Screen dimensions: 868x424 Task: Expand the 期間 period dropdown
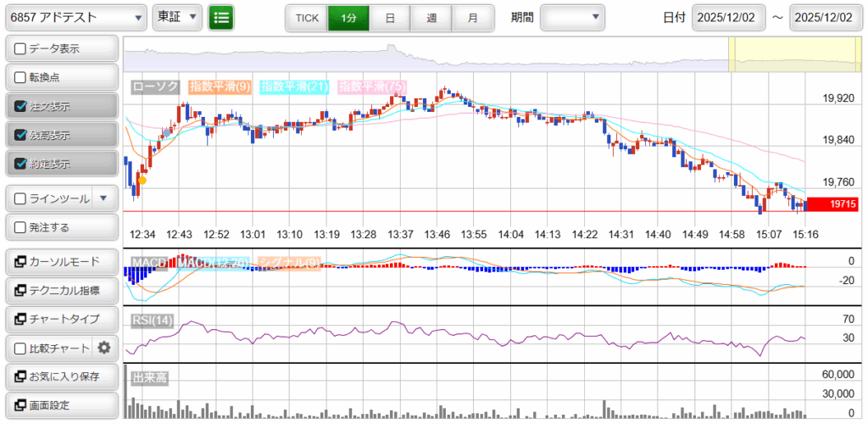pos(573,17)
